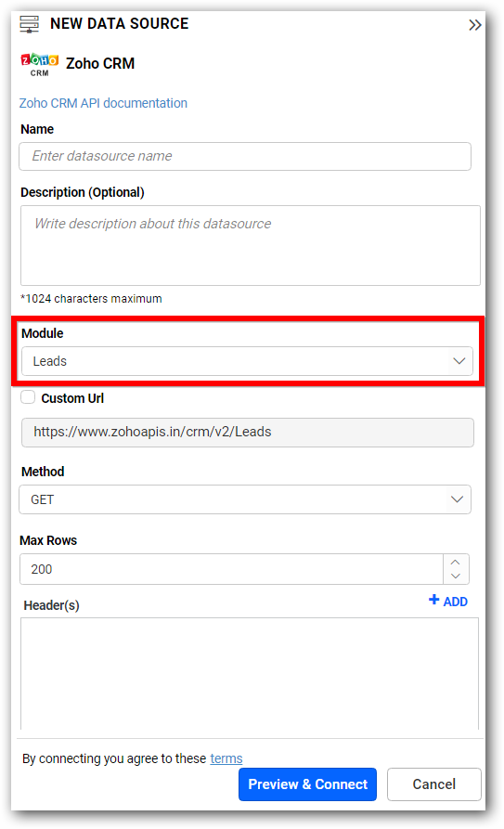Image resolution: width=504 pixels, height=829 pixels.
Task: Cancel the new data source
Action: coord(433,784)
